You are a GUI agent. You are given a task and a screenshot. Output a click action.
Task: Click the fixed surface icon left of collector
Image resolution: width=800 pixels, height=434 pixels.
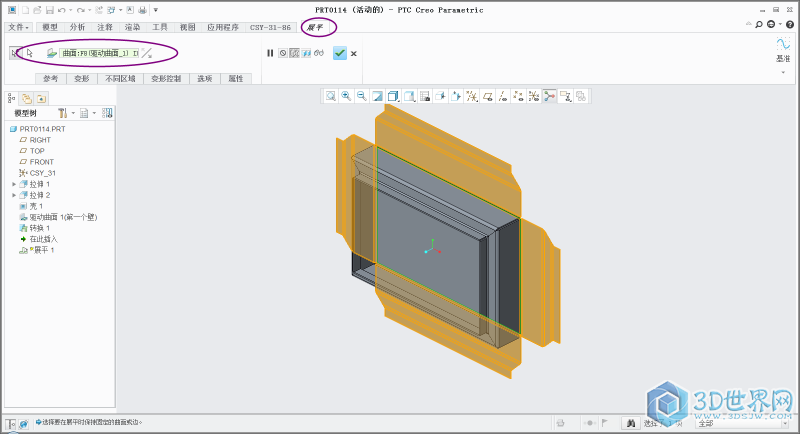(52, 53)
